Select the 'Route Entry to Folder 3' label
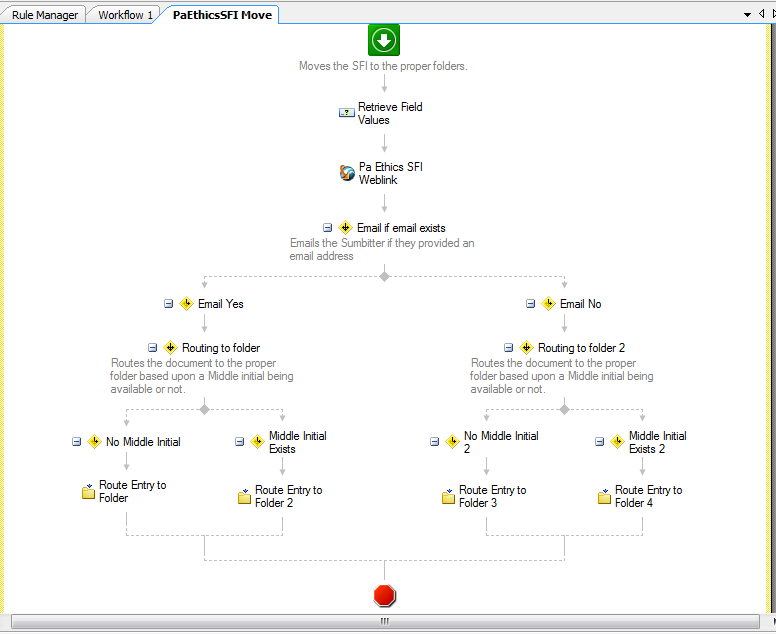The width and height of the screenshot is (776, 634). tap(492, 496)
